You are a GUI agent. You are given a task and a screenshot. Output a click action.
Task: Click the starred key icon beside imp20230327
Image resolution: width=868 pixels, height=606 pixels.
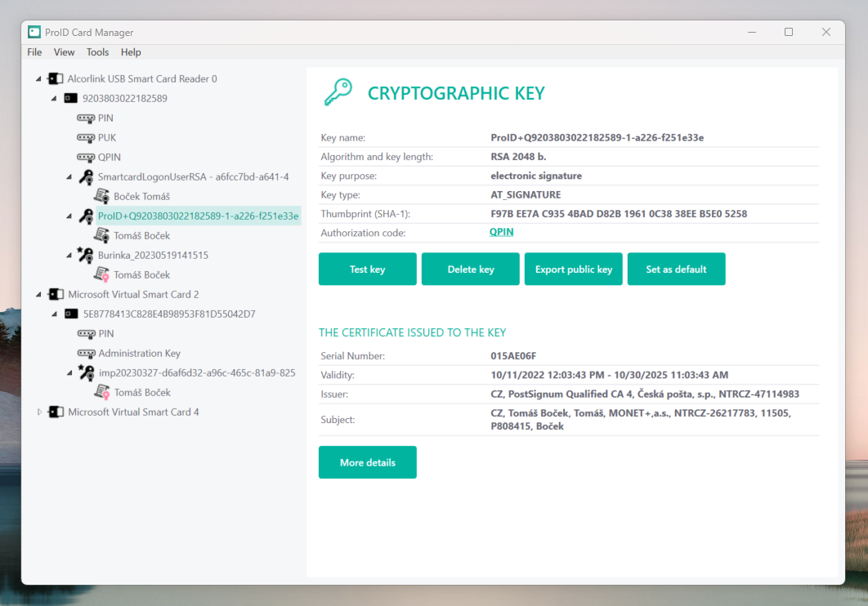tap(86, 372)
